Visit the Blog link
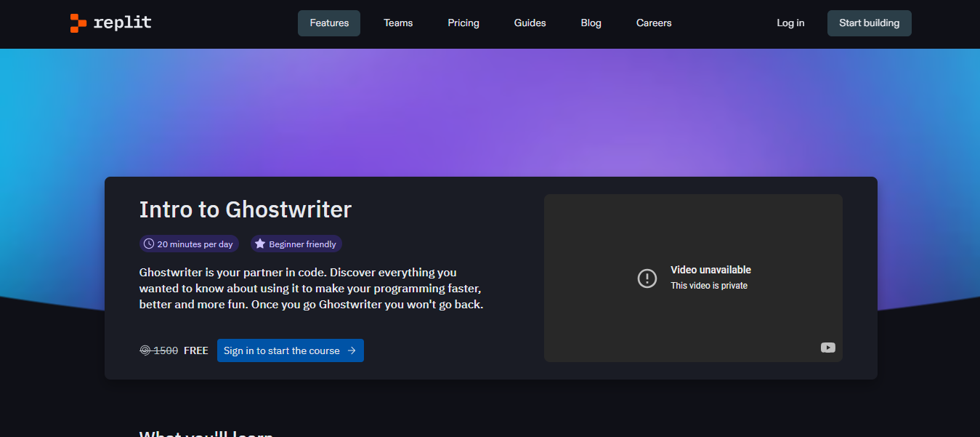The width and height of the screenshot is (980, 437). [x=591, y=23]
